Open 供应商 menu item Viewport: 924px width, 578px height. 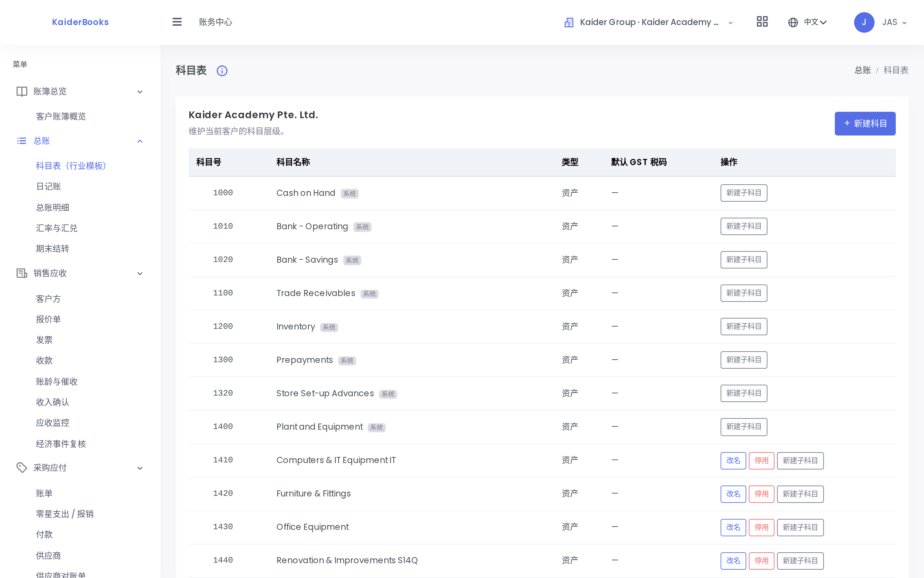pos(48,556)
